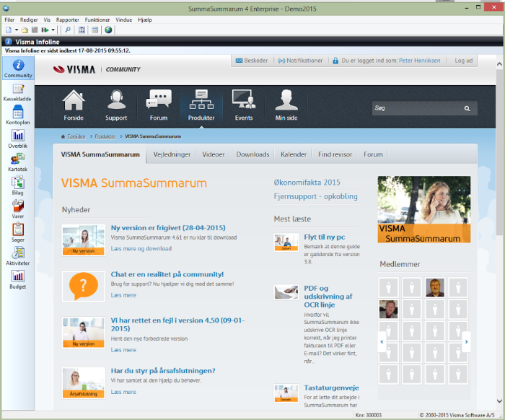Screen dimensions: 505x420
Task: Click the Forsiden breadcrumb link
Action: point(76,136)
